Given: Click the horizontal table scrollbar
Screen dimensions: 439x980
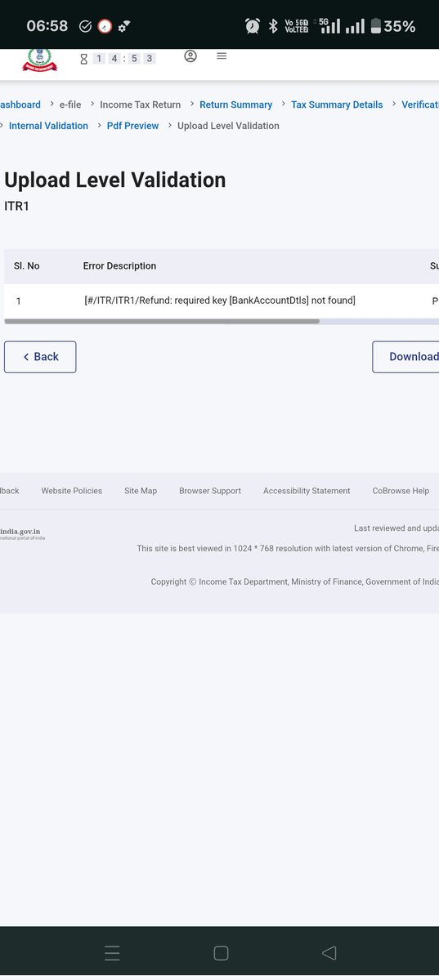Looking at the screenshot, I should coord(162,321).
